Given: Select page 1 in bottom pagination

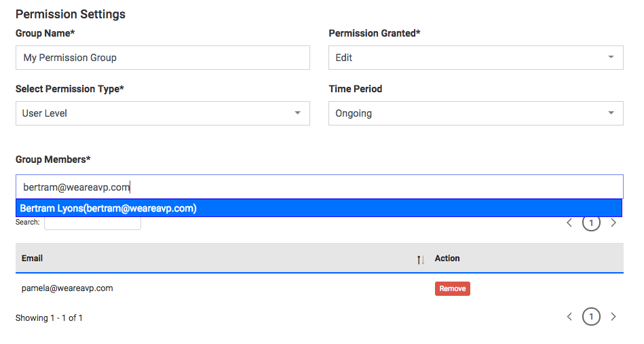Looking at the screenshot, I should [591, 316].
